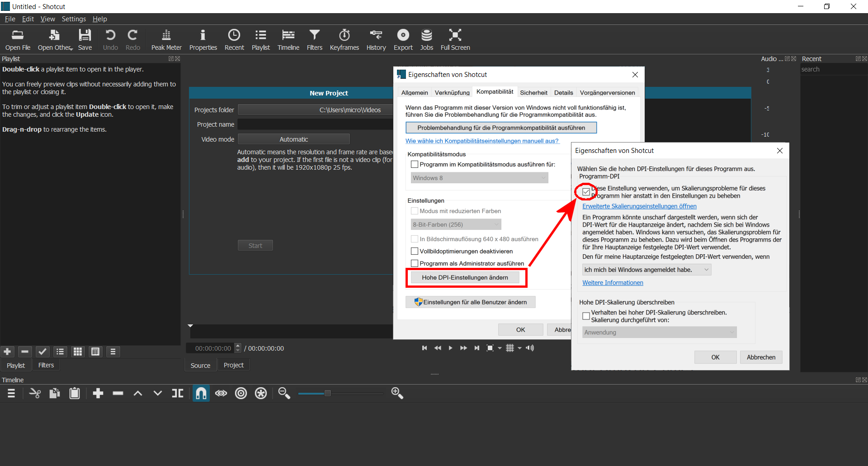Viewport: 868px width, 466px height.
Task: Click the playlist update checkmark icon
Action: 42,352
